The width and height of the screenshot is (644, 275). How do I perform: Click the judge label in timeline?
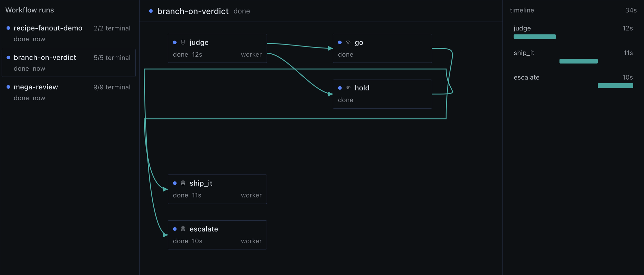(522, 28)
